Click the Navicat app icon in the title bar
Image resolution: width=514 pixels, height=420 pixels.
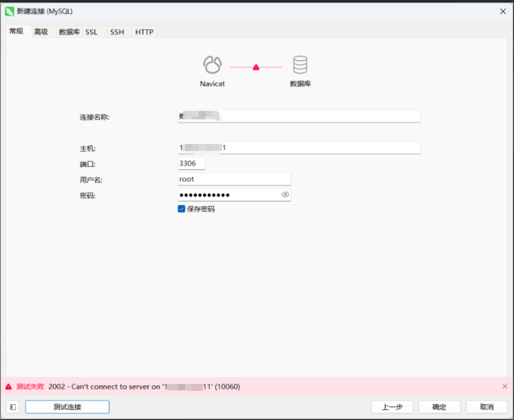click(10, 11)
